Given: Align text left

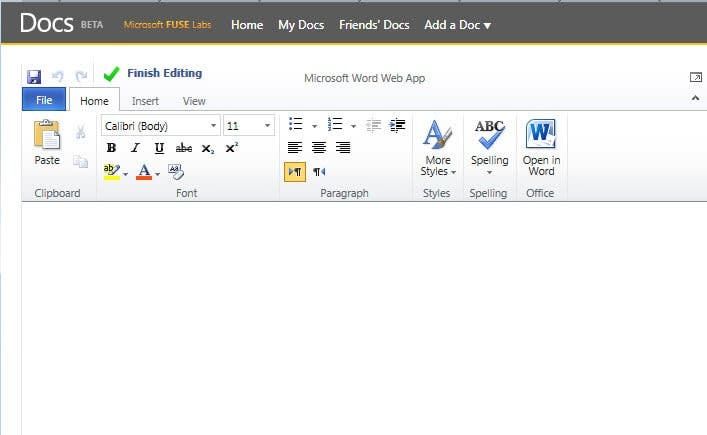Looking at the screenshot, I should point(295,147).
